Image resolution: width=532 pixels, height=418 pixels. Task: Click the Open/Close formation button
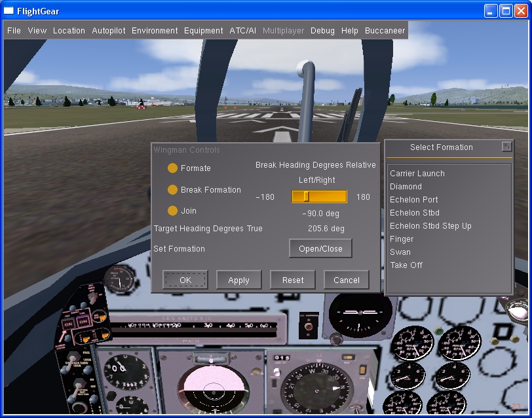tap(320, 248)
